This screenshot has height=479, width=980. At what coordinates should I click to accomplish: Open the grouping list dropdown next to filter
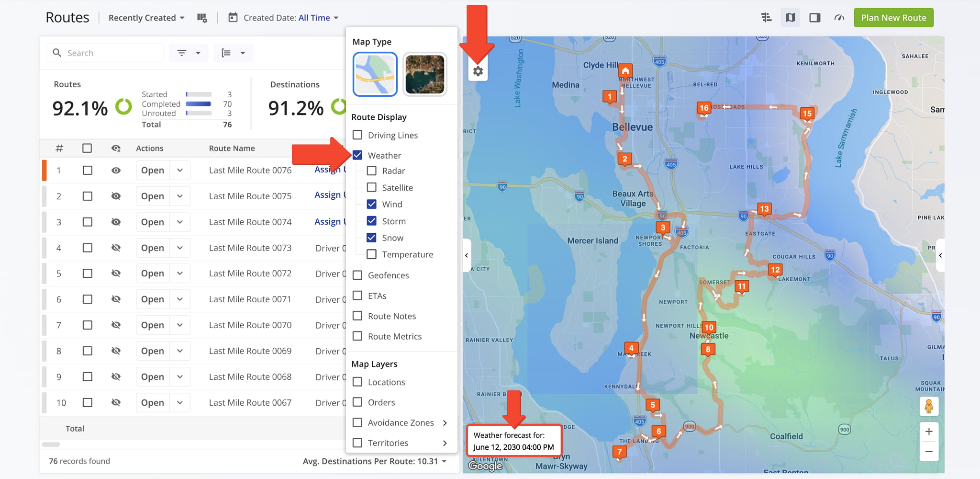click(234, 53)
